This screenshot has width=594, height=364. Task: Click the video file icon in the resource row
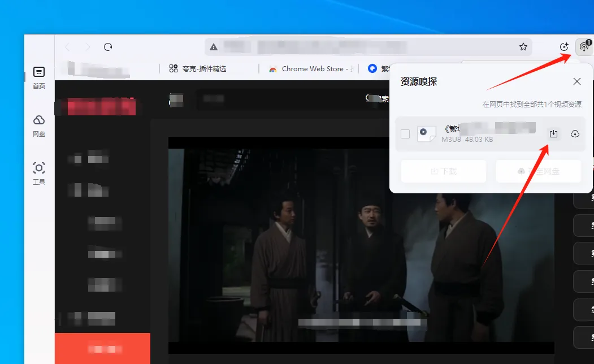coord(426,134)
